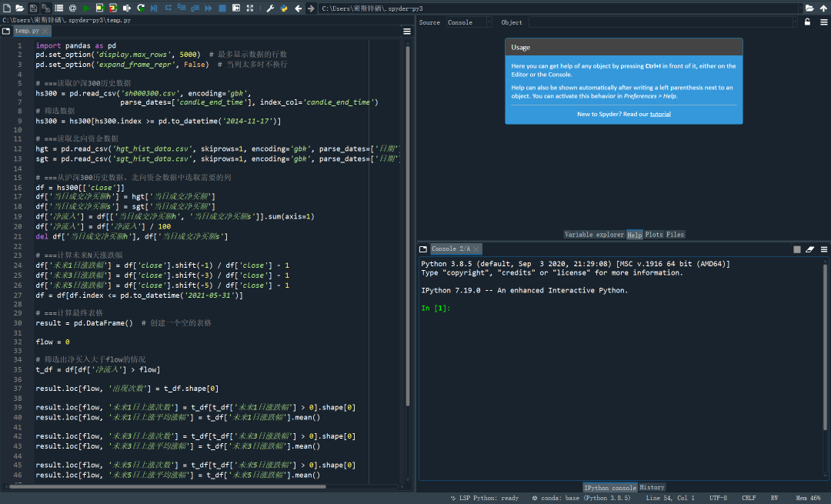Click the PYTHONPATH manager Python icon
831x504 pixels.
pos(283,8)
